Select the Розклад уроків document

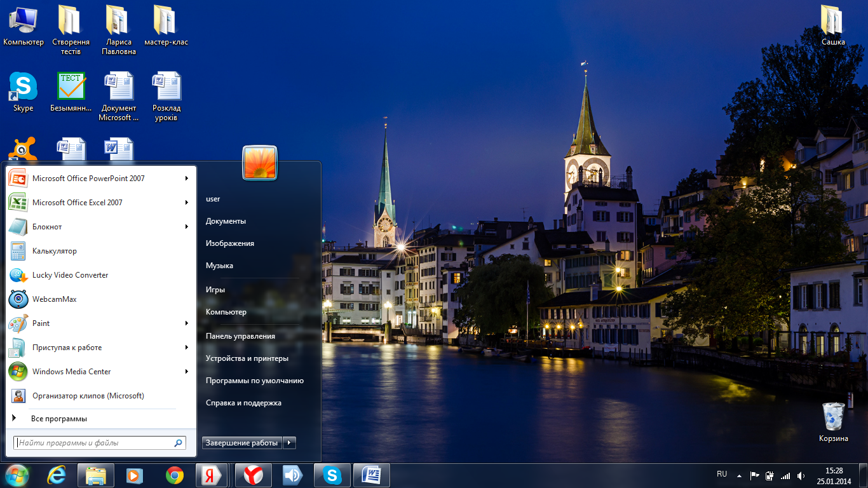point(166,96)
